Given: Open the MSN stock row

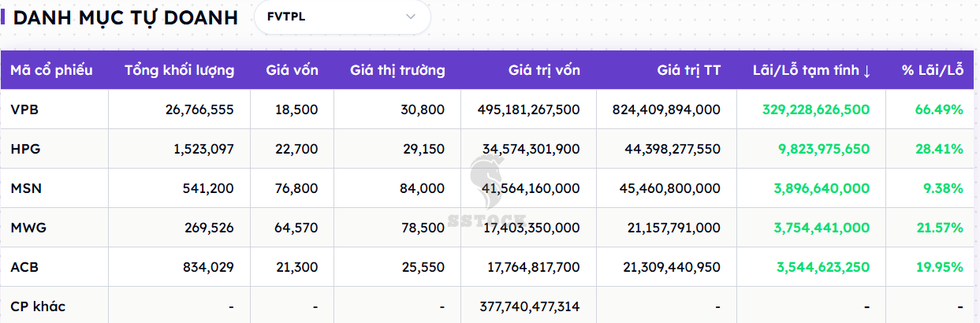Looking at the screenshot, I should 26,188.
